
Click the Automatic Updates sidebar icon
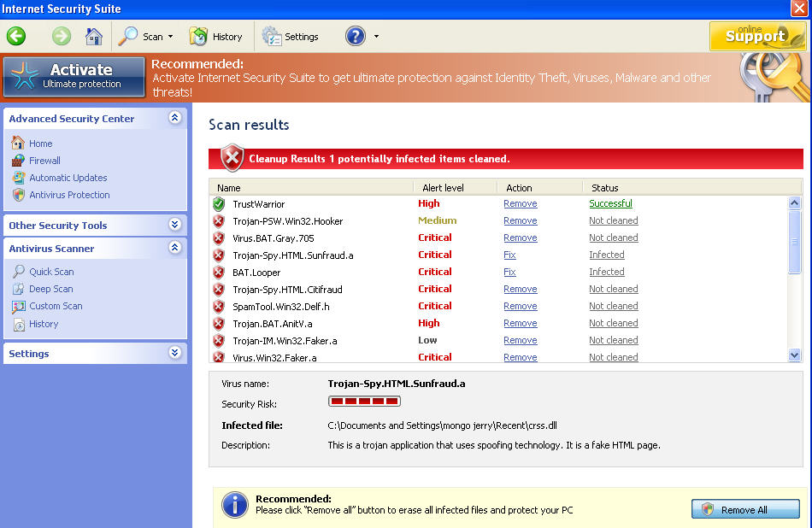pos(18,178)
